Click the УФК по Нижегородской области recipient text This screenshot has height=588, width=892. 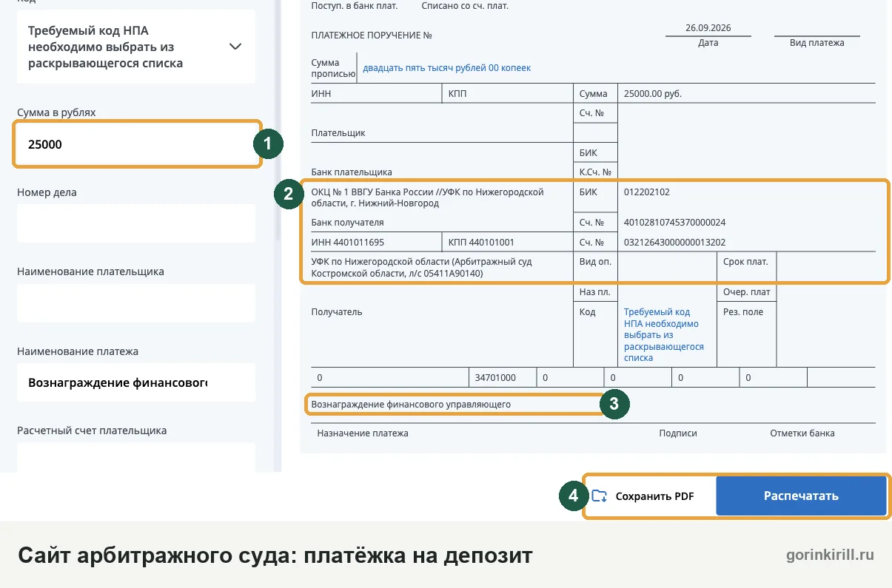(422, 267)
